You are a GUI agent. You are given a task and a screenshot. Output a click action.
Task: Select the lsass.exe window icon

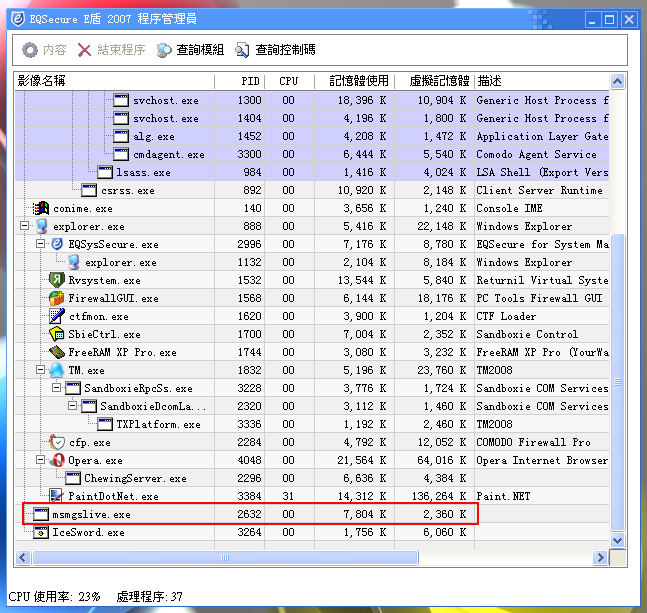click(x=105, y=172)
